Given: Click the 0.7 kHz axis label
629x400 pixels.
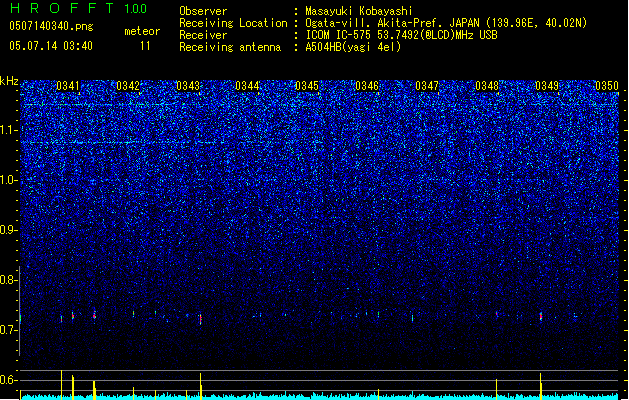Looking at the screenshot, I should tap(9, 330).
